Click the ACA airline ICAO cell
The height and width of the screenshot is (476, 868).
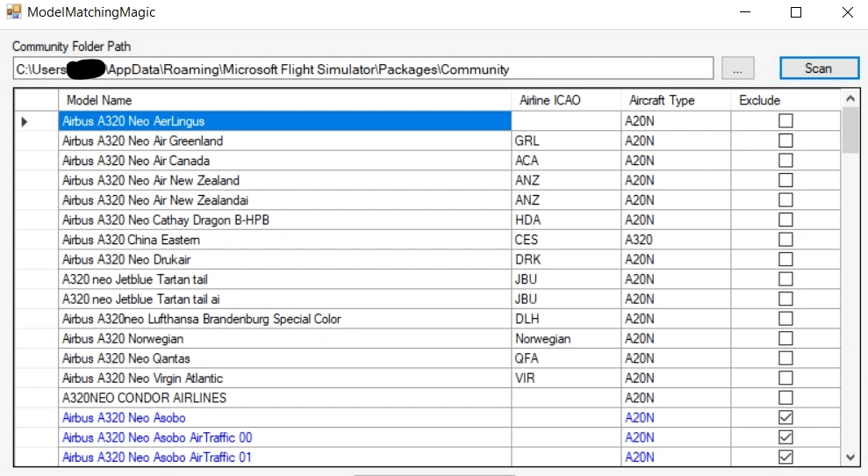coord(566,161)
